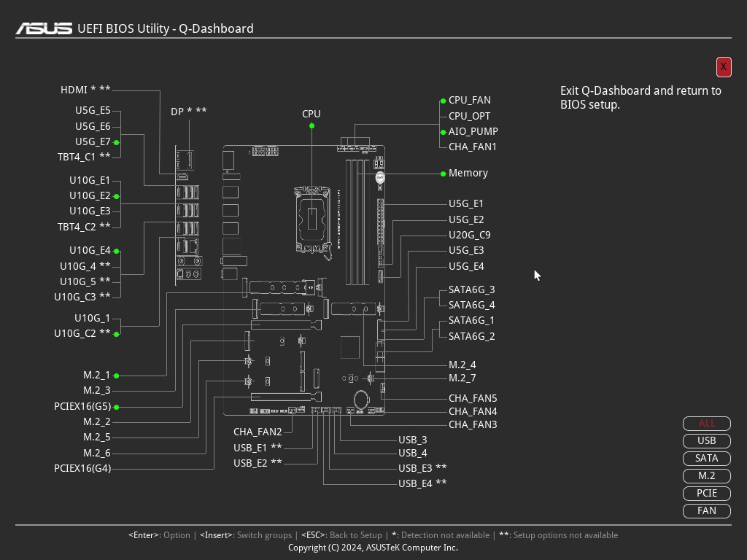Select the U5G_E7 USB port label

point(93,142)
